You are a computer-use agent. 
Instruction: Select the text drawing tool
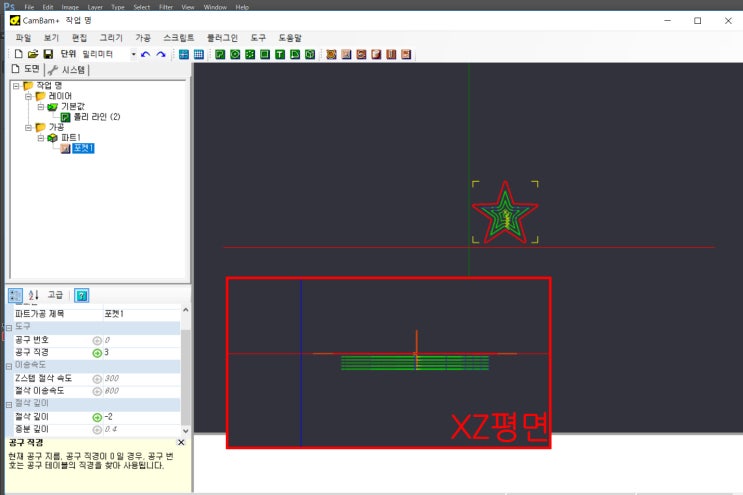click(x=280, y=54)
